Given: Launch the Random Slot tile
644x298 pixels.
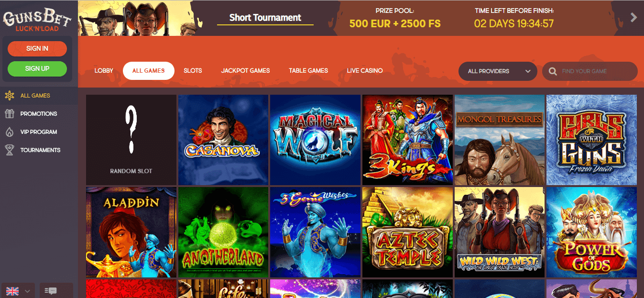Looking at the screenshot, I should point(131,140).
